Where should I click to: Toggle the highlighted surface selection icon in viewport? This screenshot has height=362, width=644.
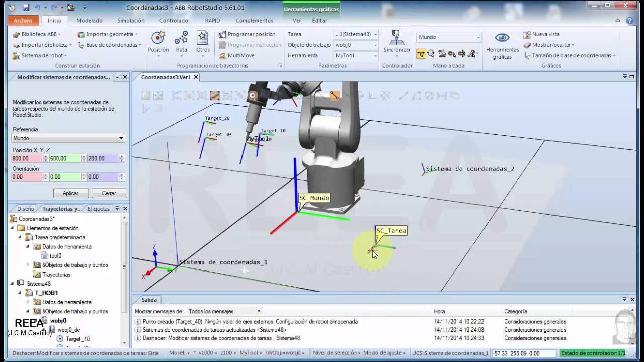coord(214,95)
